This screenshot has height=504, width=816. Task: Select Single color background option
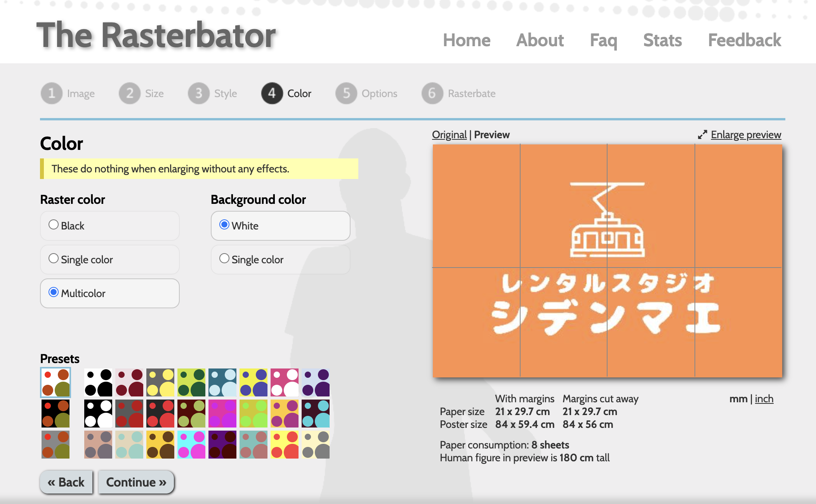pos(224,259)
